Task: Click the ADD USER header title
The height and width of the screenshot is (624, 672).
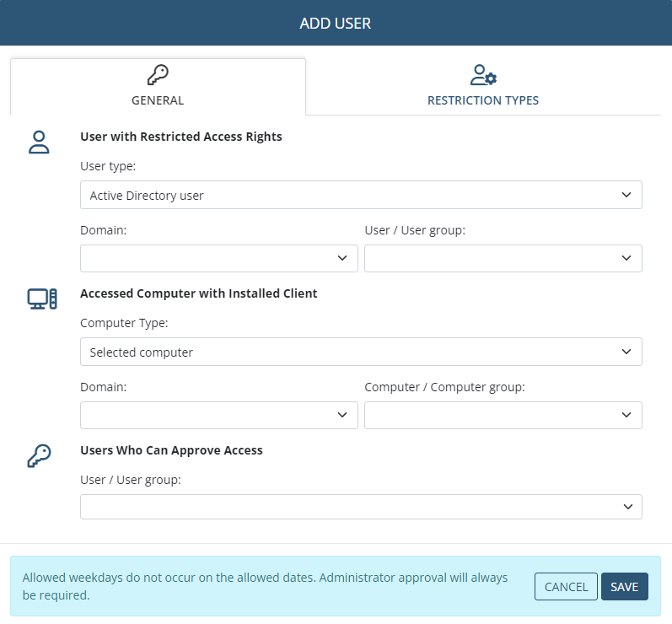Action: click(336, 23)
